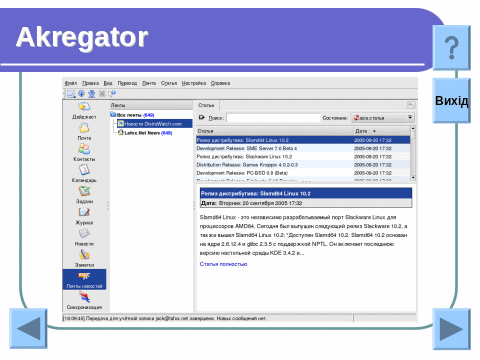Click the 'Дата: Вторник 20 сентября 2005' line

[x=306, y=203]
